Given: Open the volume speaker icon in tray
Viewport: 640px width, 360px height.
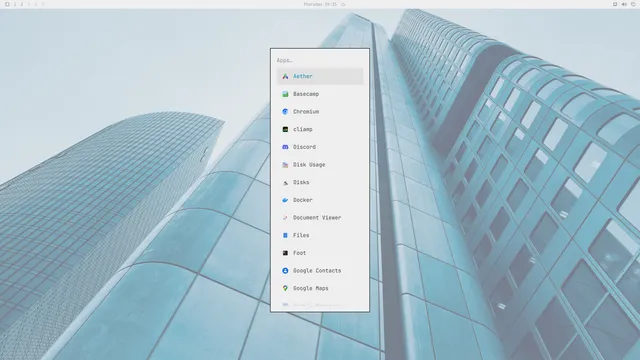Looking at the screenshot, I should pos(624,4).
